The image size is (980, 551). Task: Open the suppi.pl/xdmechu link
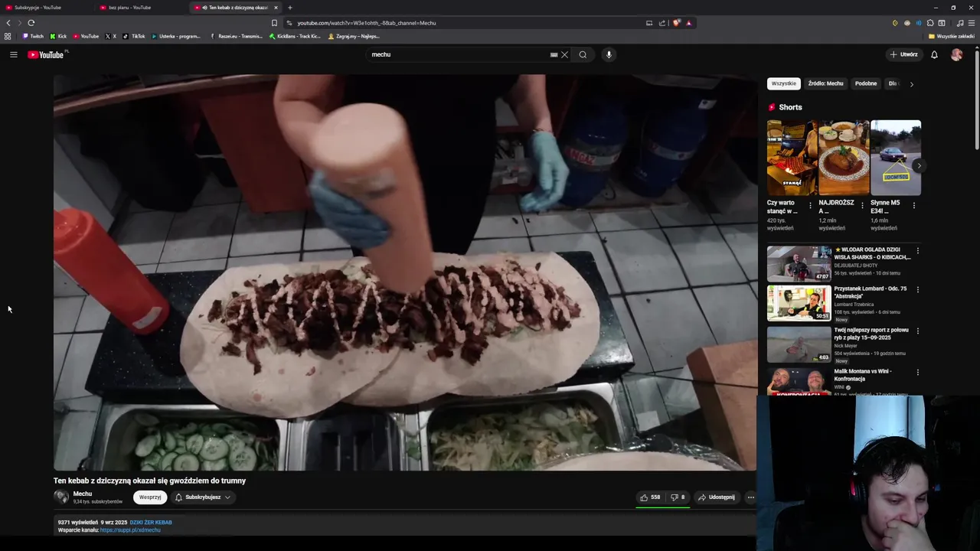pyautogui.click(x=130, y=530)
